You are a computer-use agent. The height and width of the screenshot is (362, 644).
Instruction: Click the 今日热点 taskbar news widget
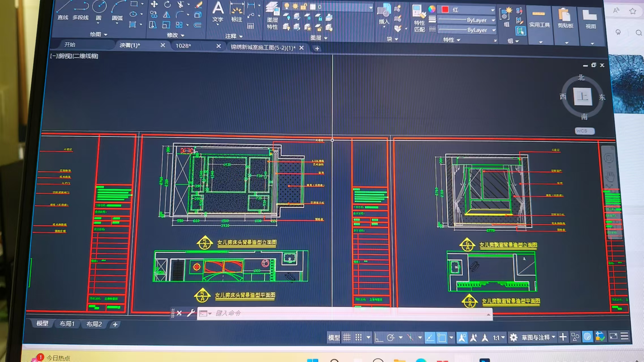pos(58,358)
